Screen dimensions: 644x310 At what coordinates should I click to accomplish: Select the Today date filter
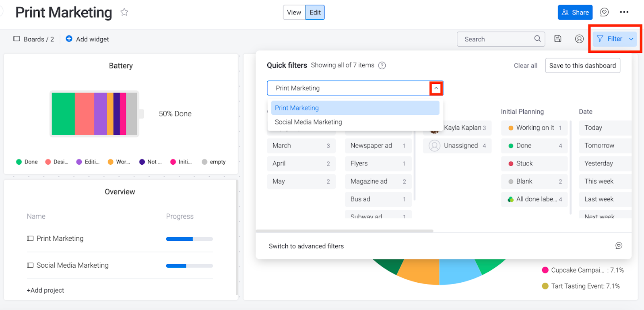605,128
